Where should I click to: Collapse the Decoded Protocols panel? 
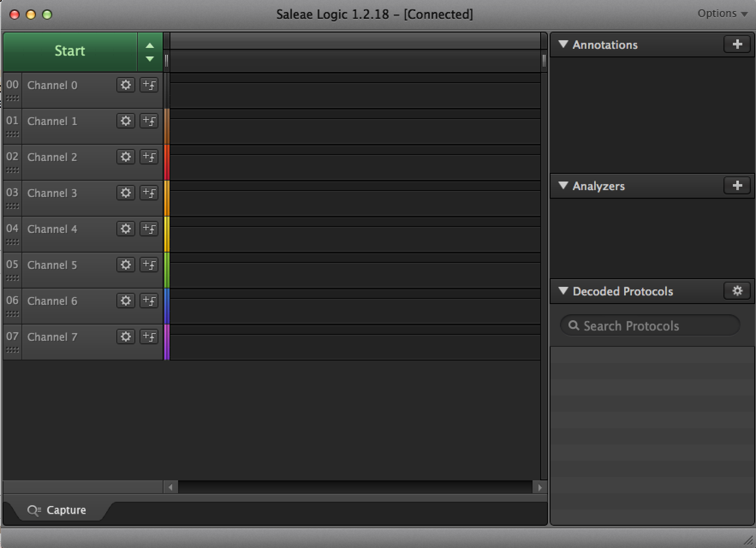coord(563,291)
